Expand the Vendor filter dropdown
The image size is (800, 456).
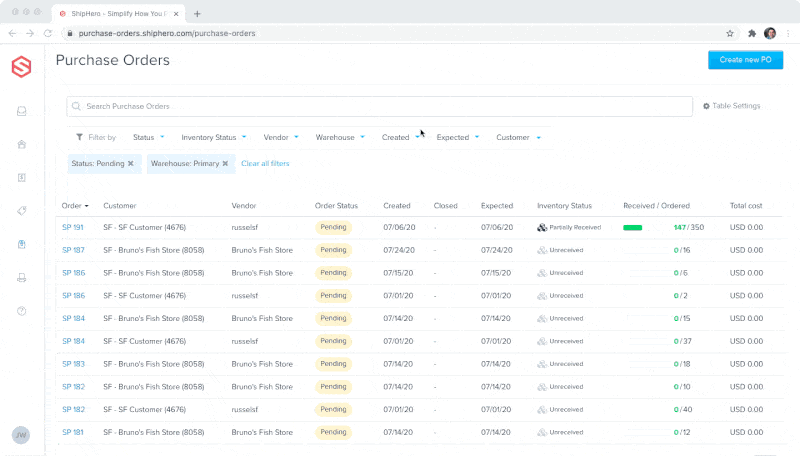click(x=281, y=137)
